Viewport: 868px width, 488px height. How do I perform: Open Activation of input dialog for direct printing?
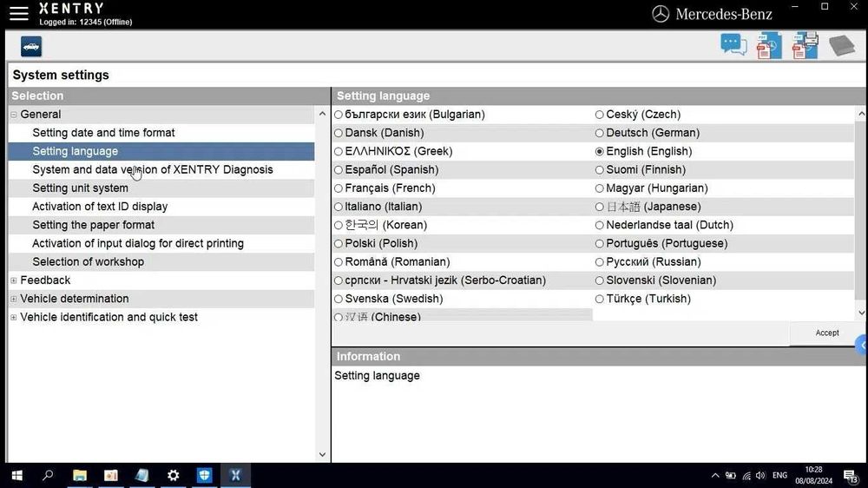pyautogui.click(x=138, y=243)
